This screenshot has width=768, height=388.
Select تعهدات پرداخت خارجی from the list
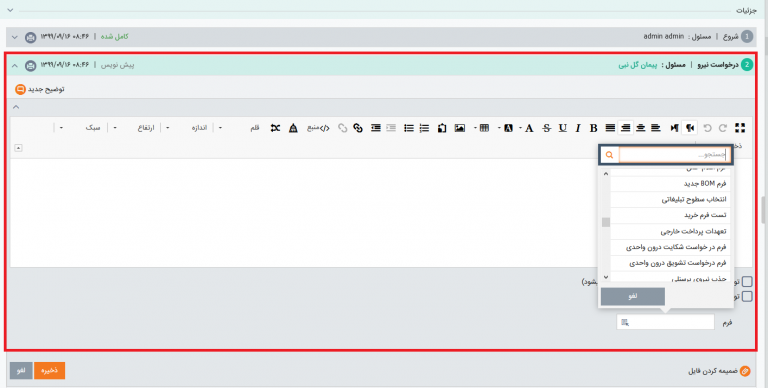pyautogui.click(x=670, y=231)
